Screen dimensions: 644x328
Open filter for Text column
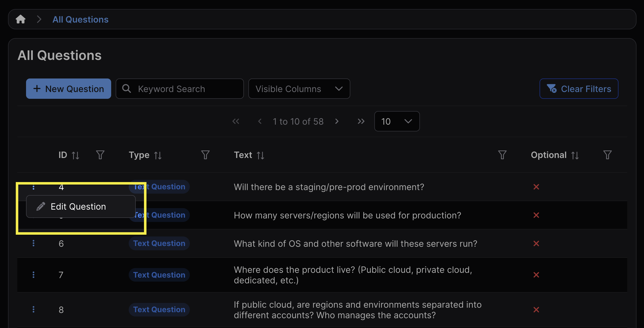tap(502, 155)
